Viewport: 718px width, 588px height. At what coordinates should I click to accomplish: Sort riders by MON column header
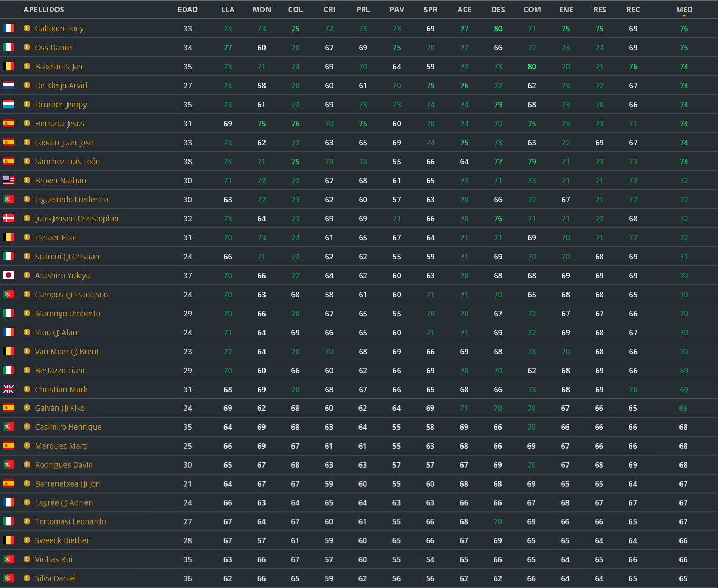262,10
